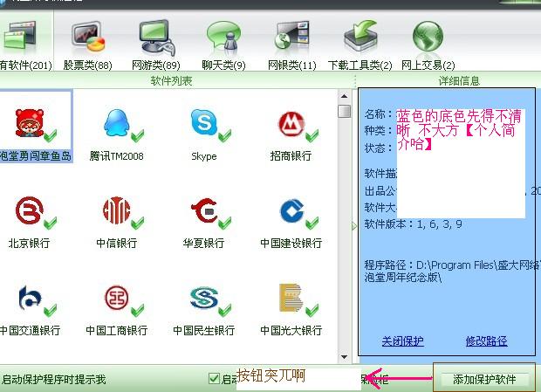Viewport: 541px width, 392px height.
Task: Click the 添加保护软件 button
Action: [x=484, y=380]
